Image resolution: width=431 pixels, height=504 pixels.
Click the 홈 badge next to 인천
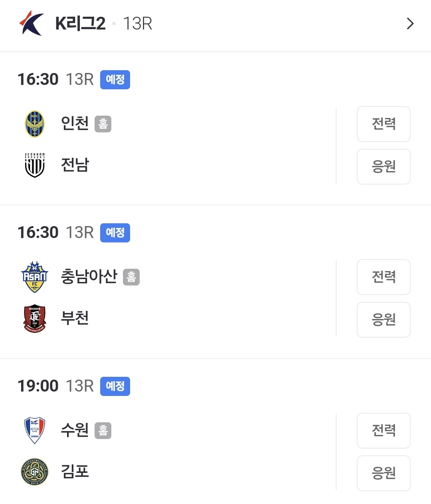[x=103, y=124]
